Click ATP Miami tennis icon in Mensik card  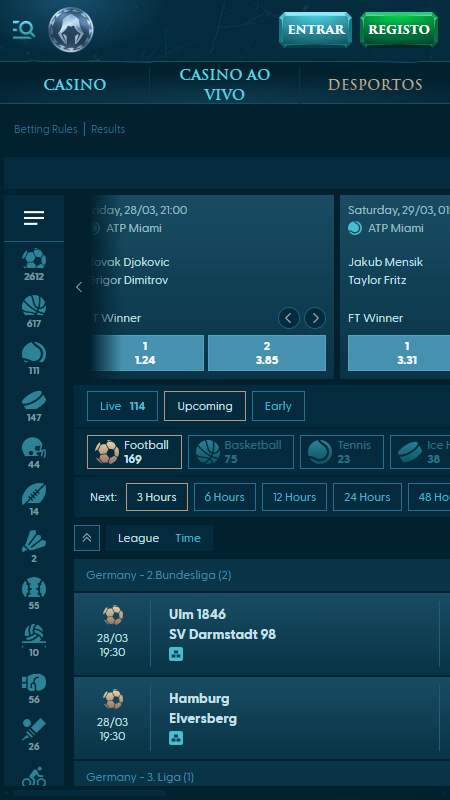pos(355,228)
